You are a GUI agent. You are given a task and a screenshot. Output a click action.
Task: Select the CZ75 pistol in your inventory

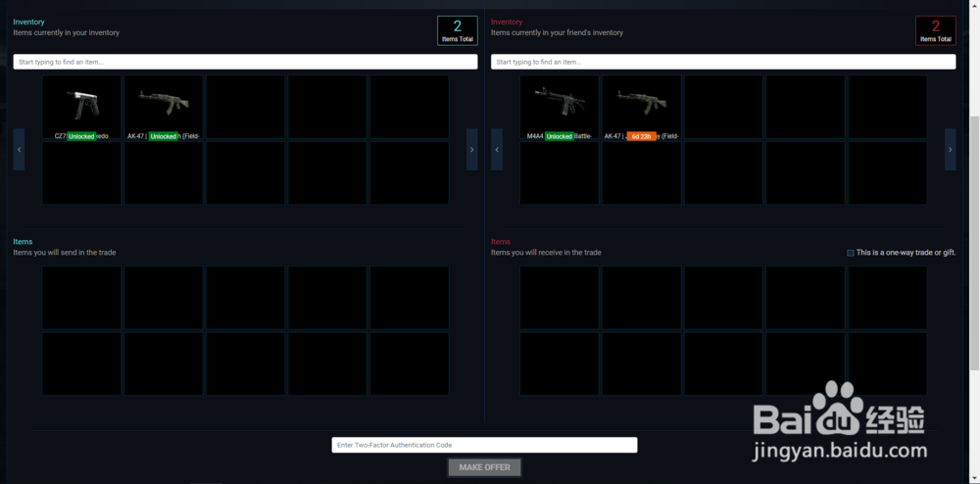pos(81,107)
